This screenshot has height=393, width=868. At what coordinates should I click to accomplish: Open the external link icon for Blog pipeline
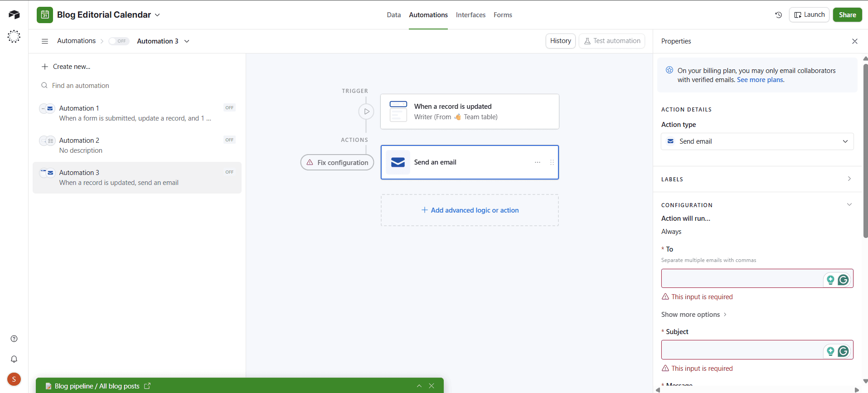point(147,386)
